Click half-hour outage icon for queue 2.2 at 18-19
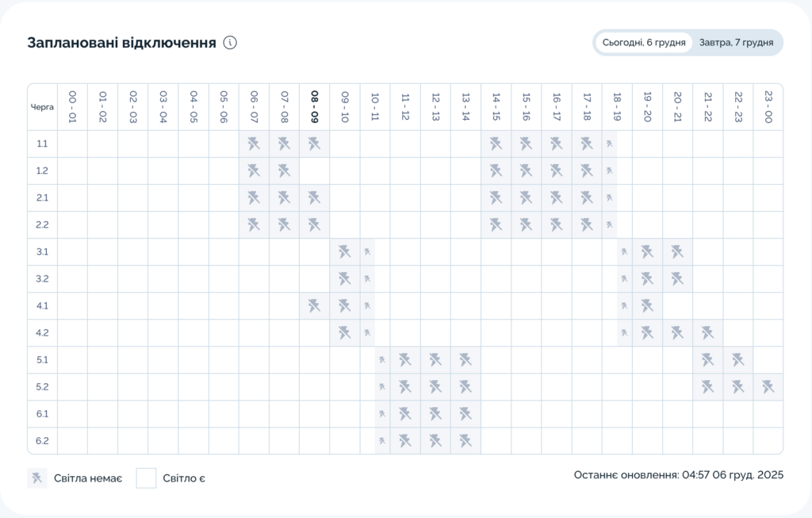Screen dimensions: 812x518 [609, 224]
